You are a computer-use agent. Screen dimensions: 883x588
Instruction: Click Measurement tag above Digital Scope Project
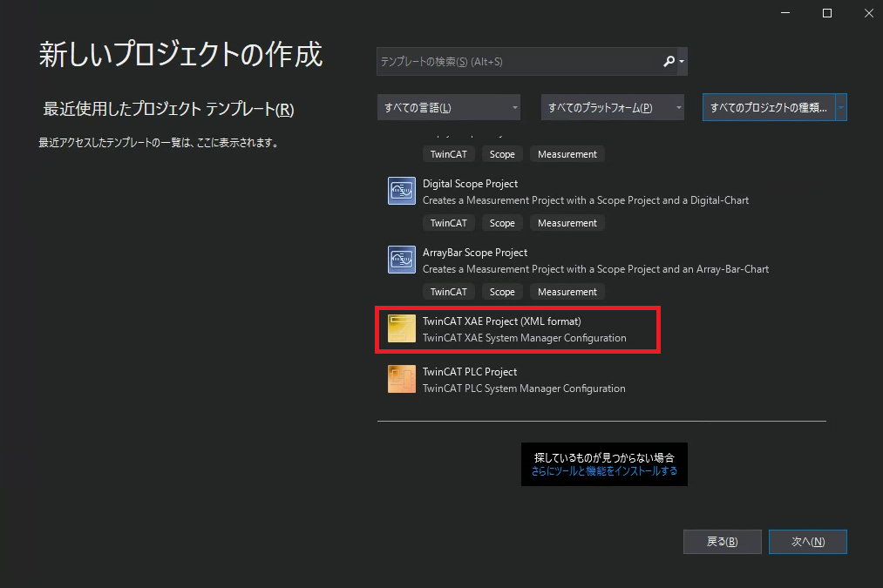pos(567,154)
